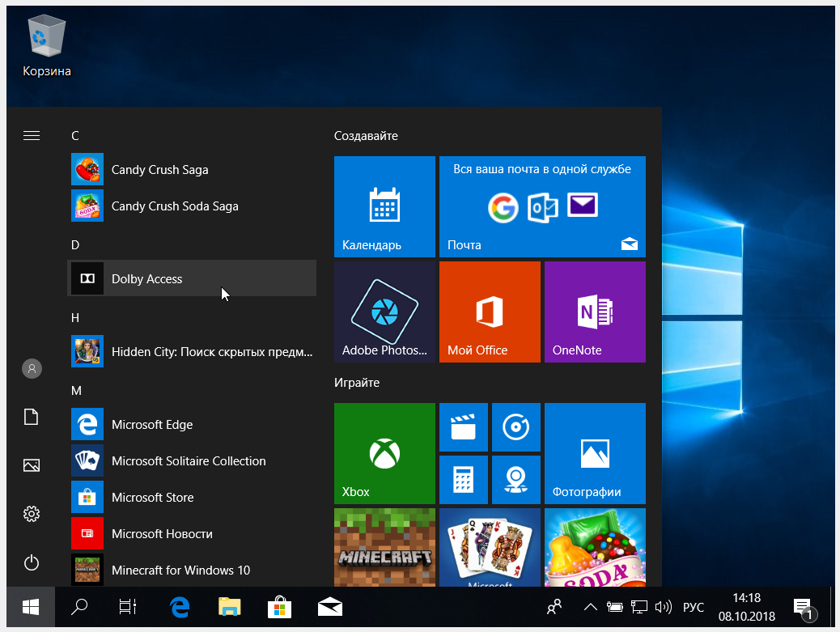Image resolution: width=840 pixels, height=632 pixels.
Task: Open the Календарь calendar tile
Action: pos(384,206)
